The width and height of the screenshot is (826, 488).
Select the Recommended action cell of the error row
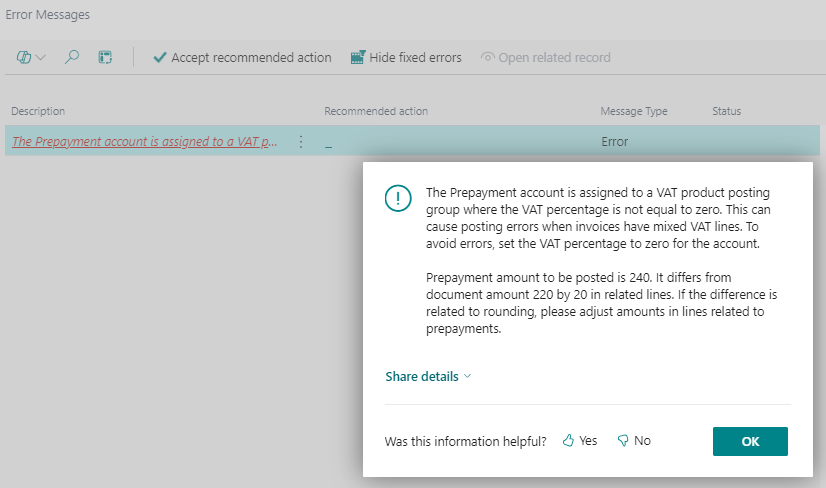[450, 142]
